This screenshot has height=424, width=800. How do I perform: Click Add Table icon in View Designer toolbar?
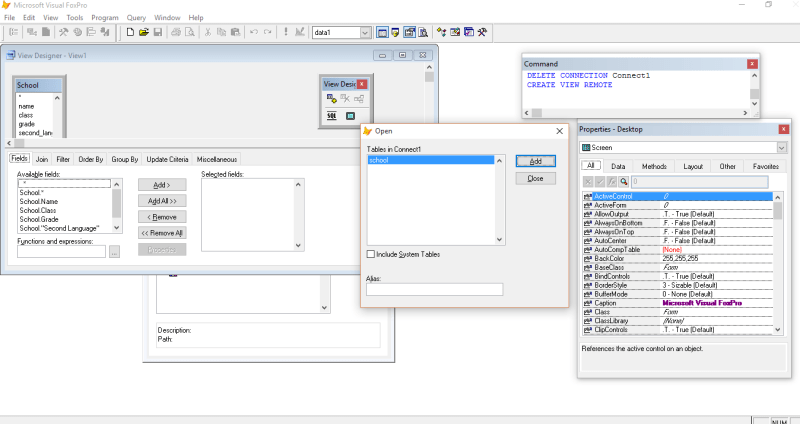click(332, 98)
